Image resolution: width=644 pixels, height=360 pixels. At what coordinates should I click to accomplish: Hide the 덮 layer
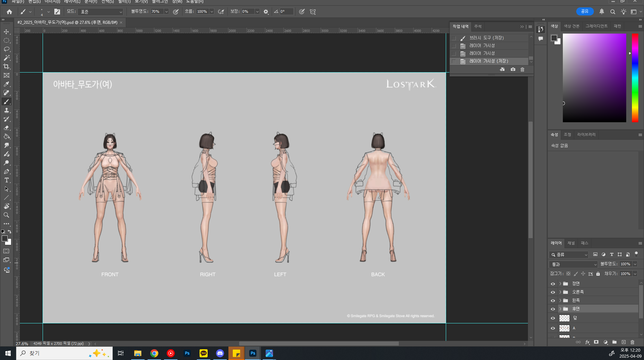tap(553, 318)
